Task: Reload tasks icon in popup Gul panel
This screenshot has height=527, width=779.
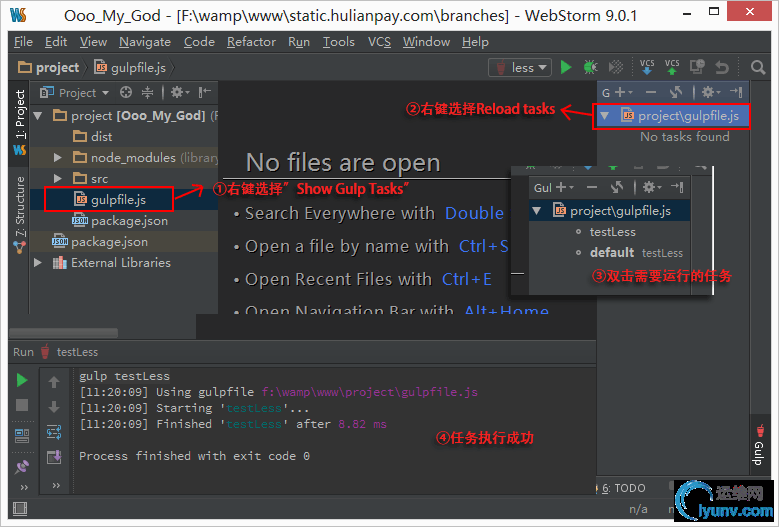Action: coord(617,188)
